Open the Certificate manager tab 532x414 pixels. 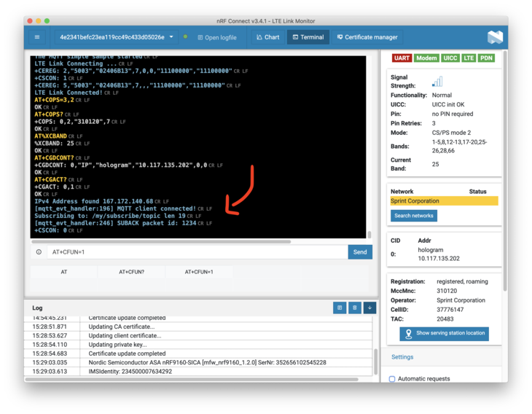(367, 37)
